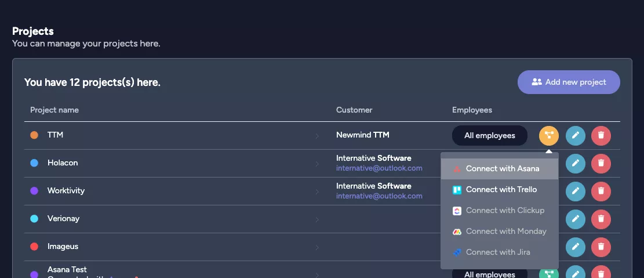Open internative@outlook.com link in Holacon row
Screen dimensions: 644x278
(379, 168)
